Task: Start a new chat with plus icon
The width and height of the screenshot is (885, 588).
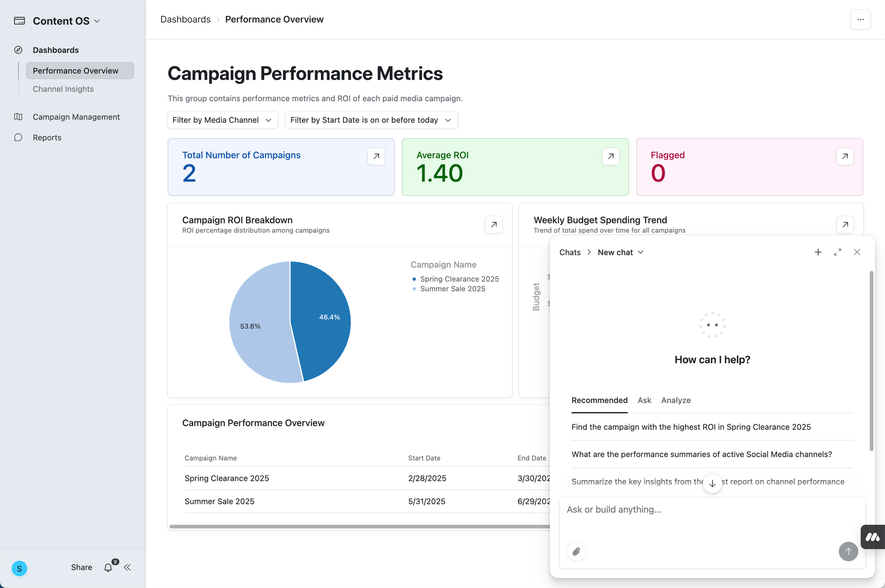Action: [818, 252]
